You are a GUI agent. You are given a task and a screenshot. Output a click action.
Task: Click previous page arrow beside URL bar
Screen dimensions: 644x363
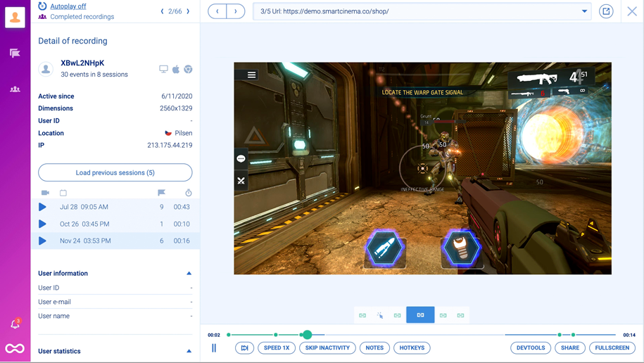point(217,11)
